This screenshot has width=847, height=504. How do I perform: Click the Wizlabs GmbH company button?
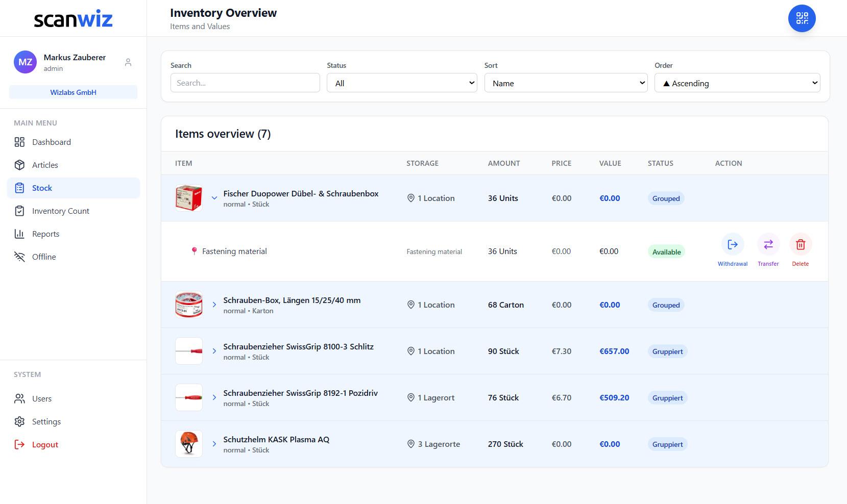pyautogui.click(x=73, y=92)
